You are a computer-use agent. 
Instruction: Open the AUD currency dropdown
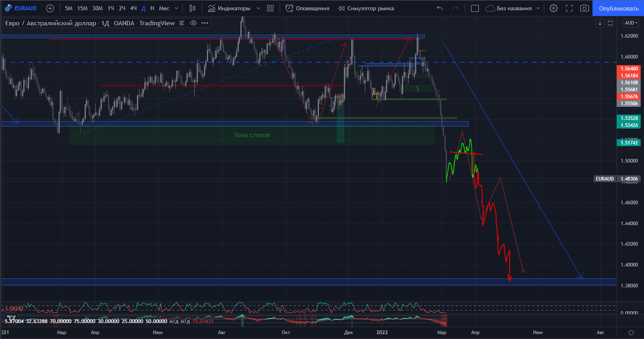point(631,23)
